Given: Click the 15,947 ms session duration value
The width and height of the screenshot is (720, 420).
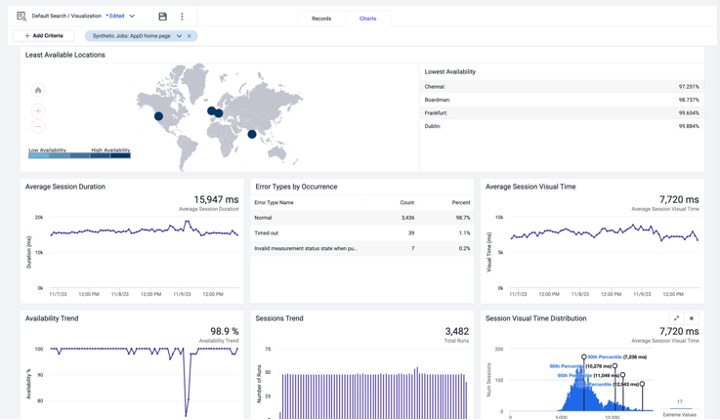Looking at the screenshot, I should tap(216, 200).
